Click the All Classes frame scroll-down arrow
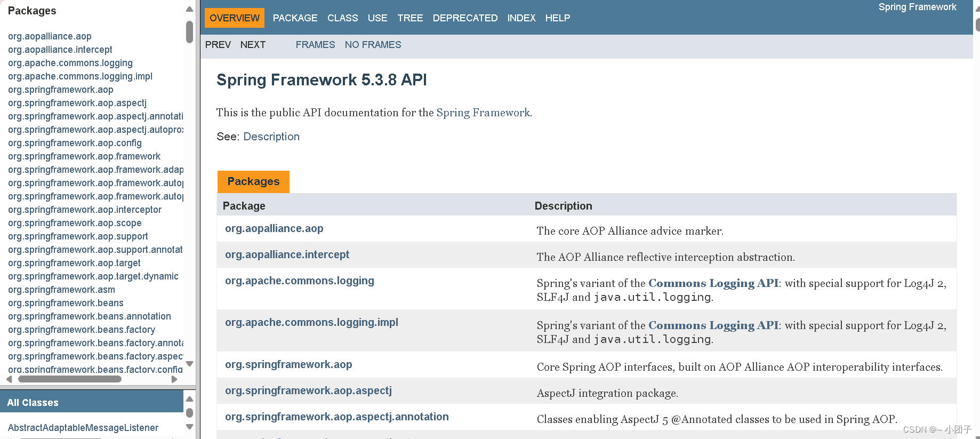The image size is (980, 439). pos(189,427)
